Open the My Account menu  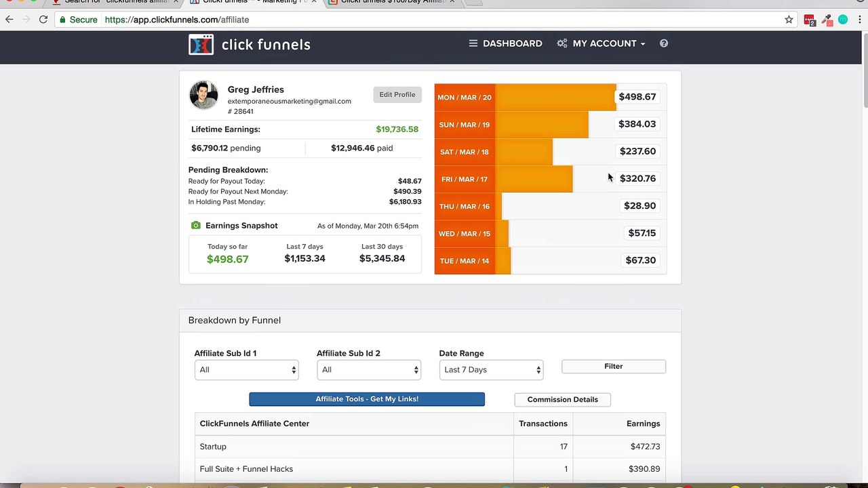pos(601,43)
